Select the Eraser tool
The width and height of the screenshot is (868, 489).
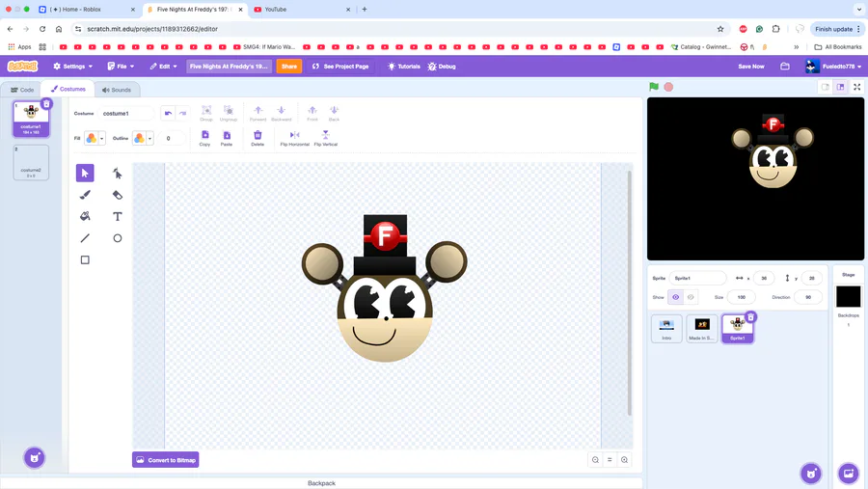pos(118,195)
